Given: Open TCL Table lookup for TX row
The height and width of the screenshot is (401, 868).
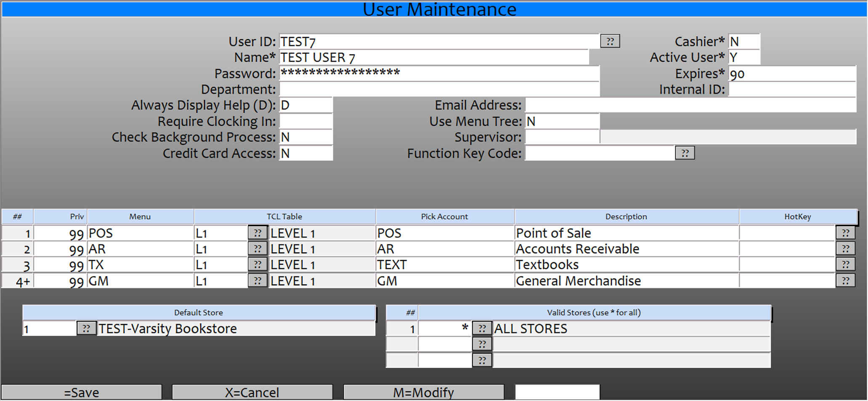Looking at the screenshot, I should coord(257,265).
